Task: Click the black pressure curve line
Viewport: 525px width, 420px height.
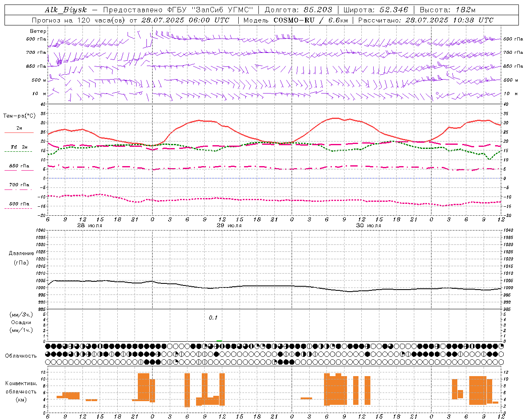Action: click(275, 286)
